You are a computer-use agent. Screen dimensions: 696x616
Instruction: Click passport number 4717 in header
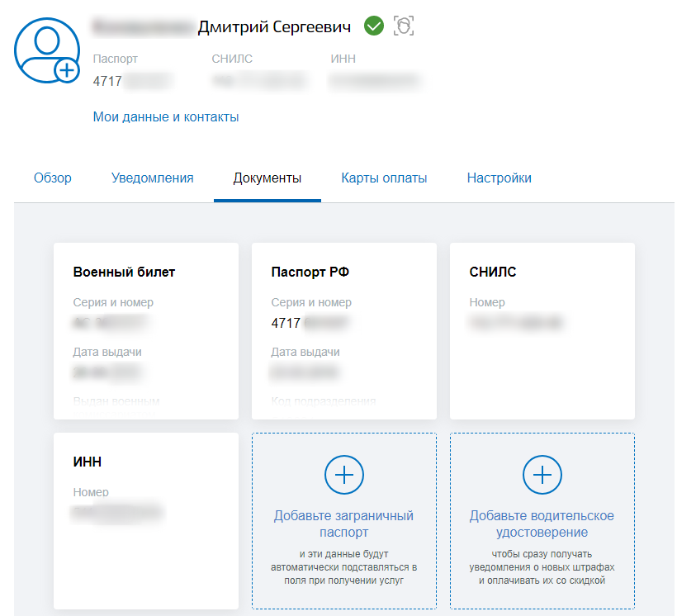(x=107, y=81)
